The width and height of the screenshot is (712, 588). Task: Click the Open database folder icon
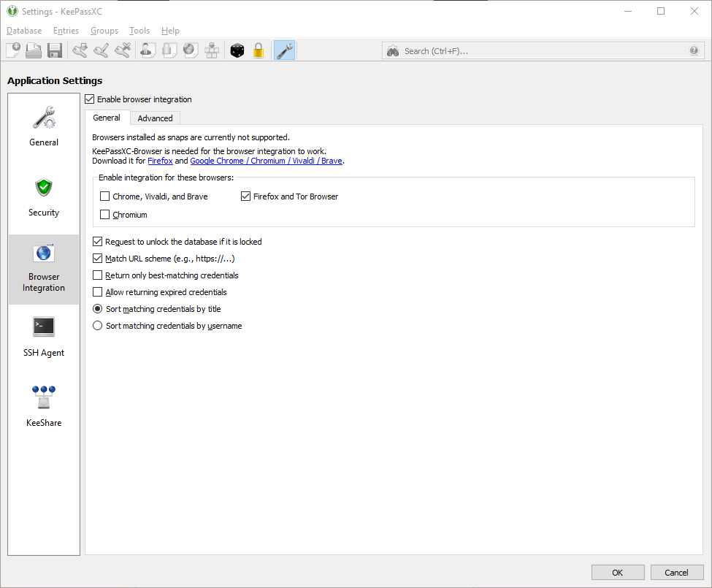(34, 50)
